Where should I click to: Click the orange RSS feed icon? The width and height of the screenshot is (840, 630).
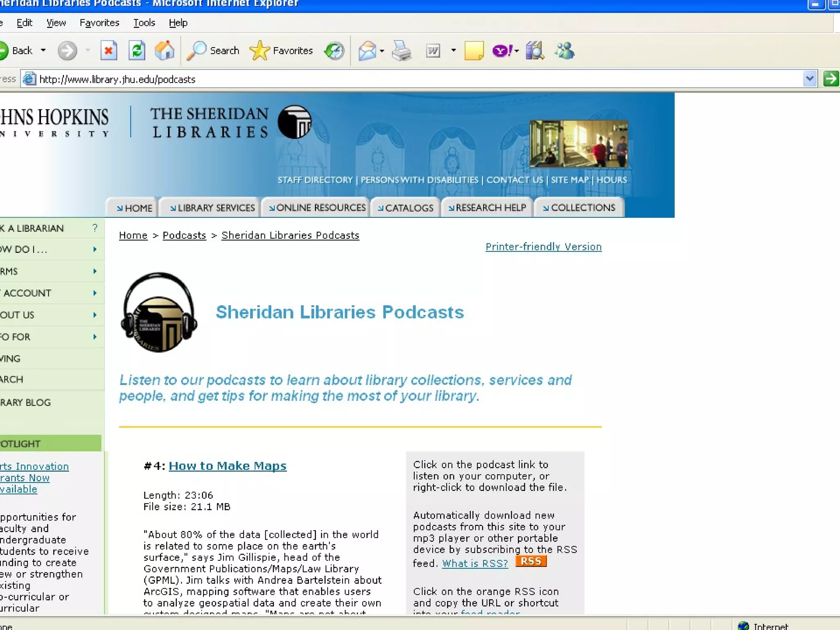pos(531,561)
